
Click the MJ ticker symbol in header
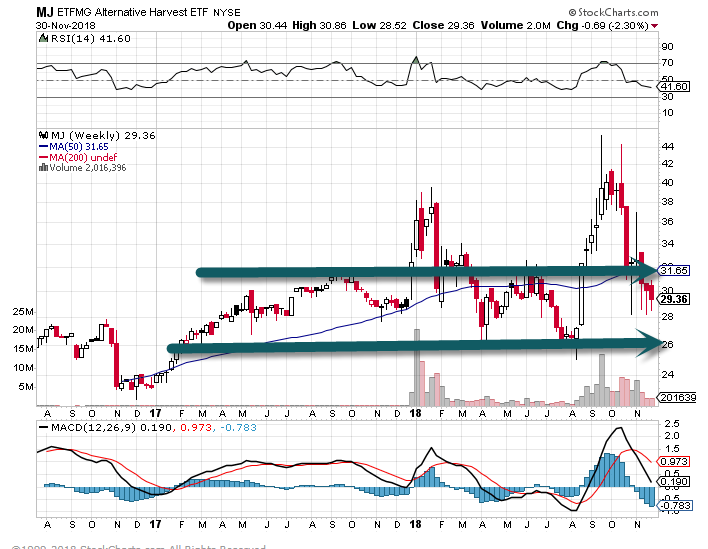pos(45,12)
